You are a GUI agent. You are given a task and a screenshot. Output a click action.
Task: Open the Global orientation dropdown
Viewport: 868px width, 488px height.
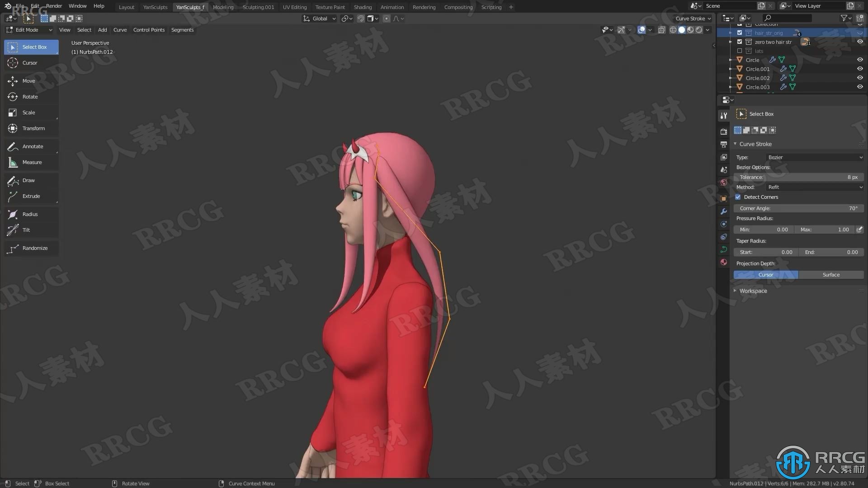pyautogui.click(x=319, y=19)
